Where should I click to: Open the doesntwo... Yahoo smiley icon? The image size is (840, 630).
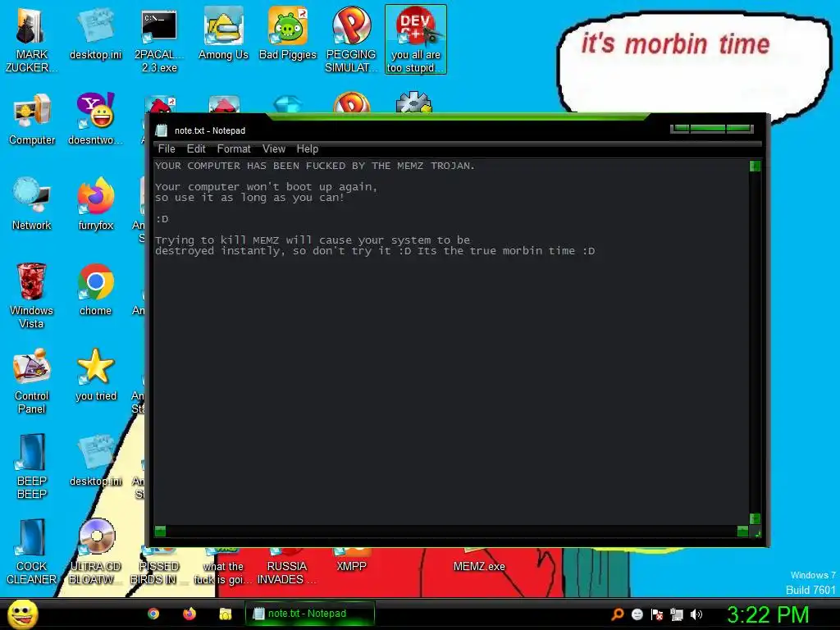point(95,119)
